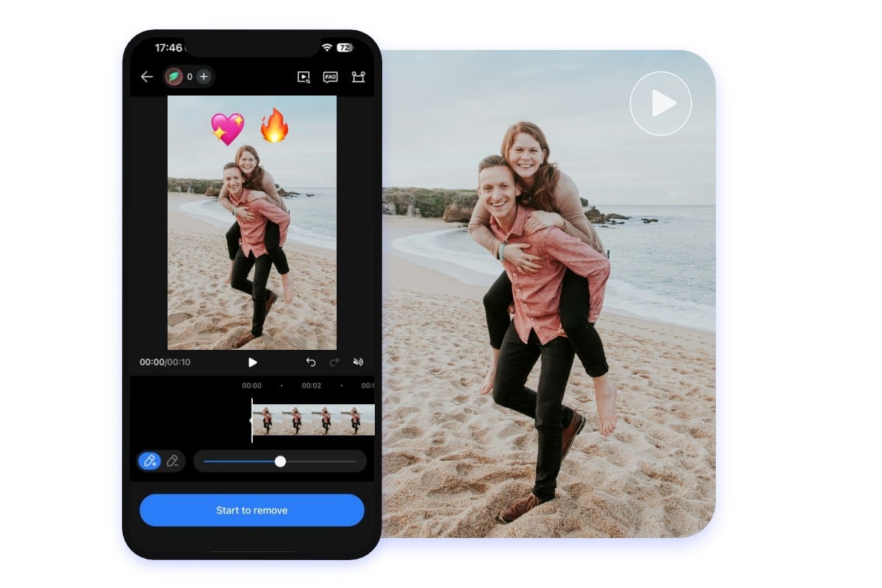The image size is (882, 588).
Task: Select the video export icon
Action: click(x=304, y=76)
